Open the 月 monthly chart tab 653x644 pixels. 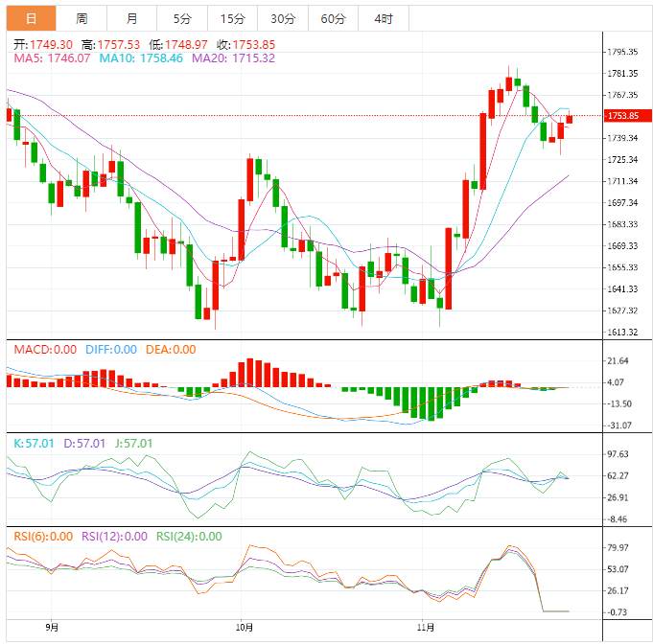(131, 18)
